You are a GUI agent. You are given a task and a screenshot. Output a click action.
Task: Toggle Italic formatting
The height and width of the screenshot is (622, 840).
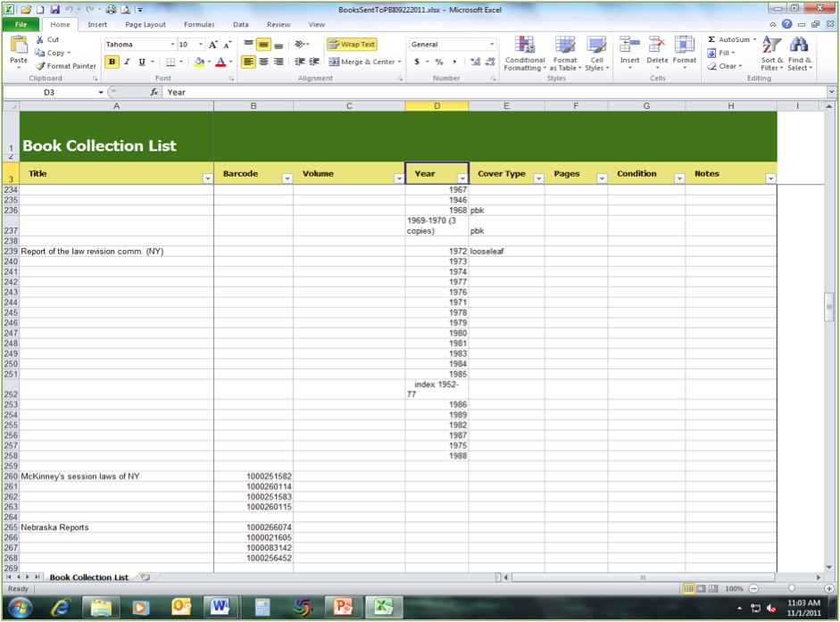(x=127, y=62)
